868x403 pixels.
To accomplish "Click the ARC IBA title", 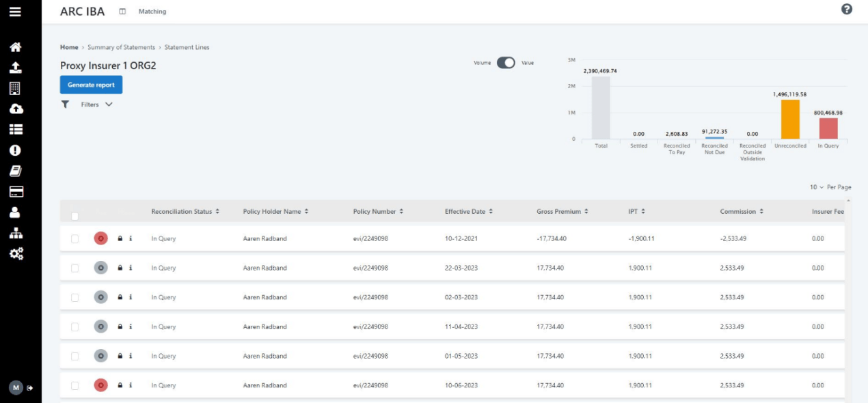I will [x=83, y=12].
